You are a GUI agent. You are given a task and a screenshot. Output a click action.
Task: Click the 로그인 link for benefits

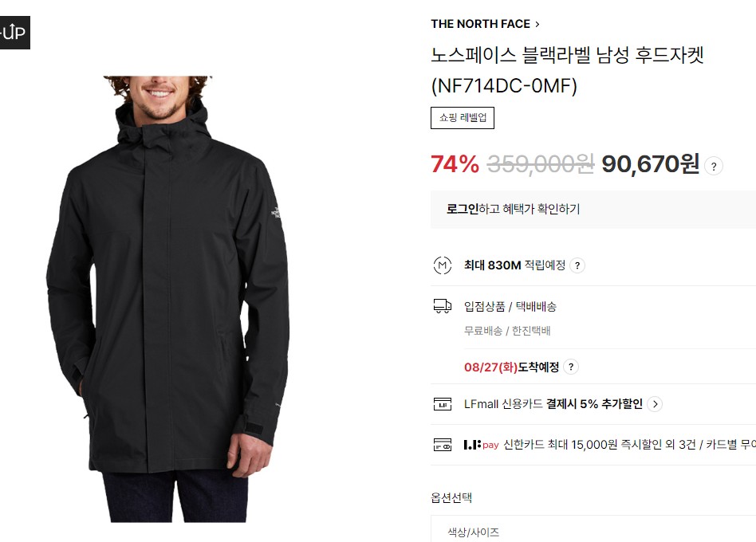click(x=463, y=209)
